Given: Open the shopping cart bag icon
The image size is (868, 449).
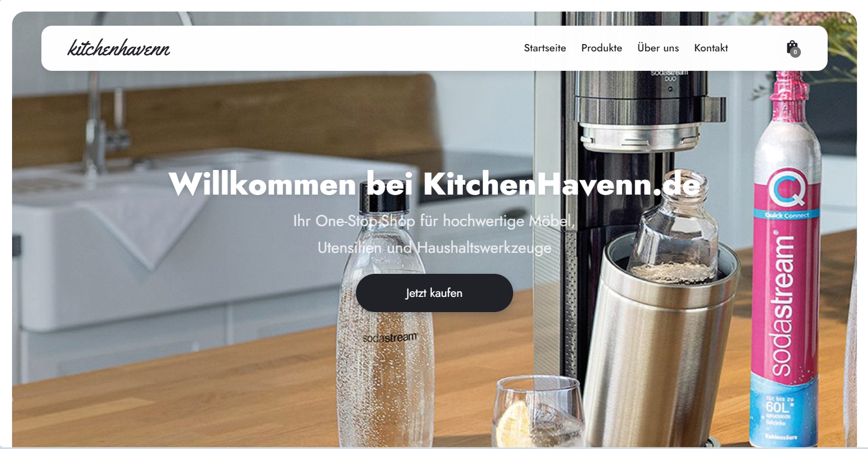Looking at the screenshot, I should 792,48.
